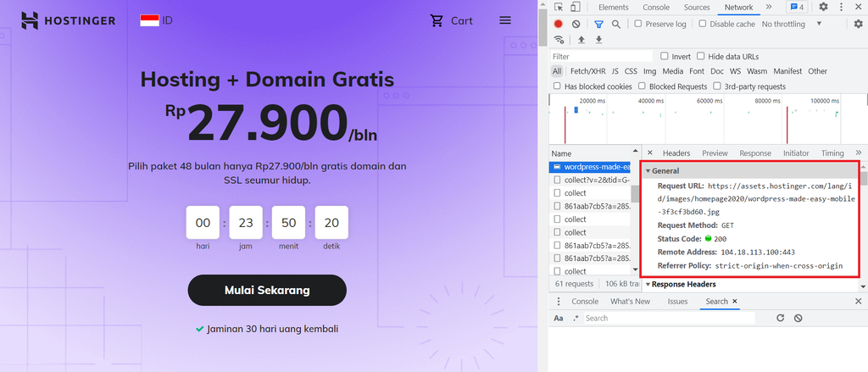868x372 pixels.
Task: Open the Hostinger hamburger menu
Action: 505,20
